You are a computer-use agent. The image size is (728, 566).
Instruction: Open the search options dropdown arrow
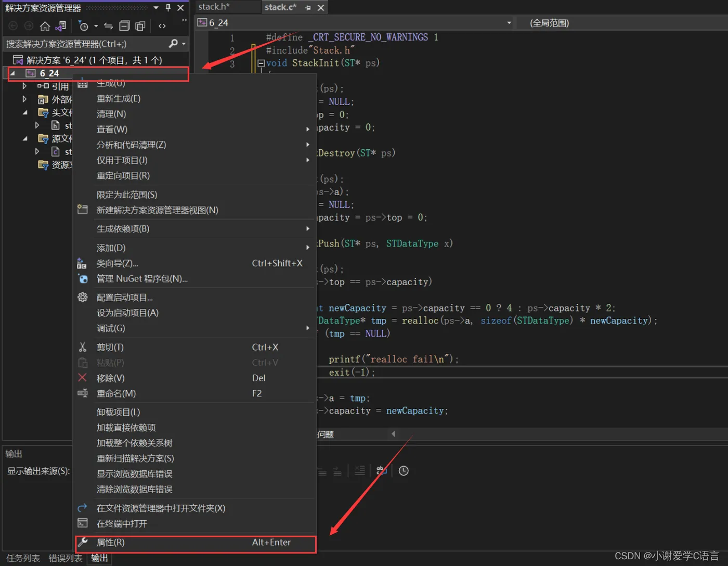click(184, 44)
